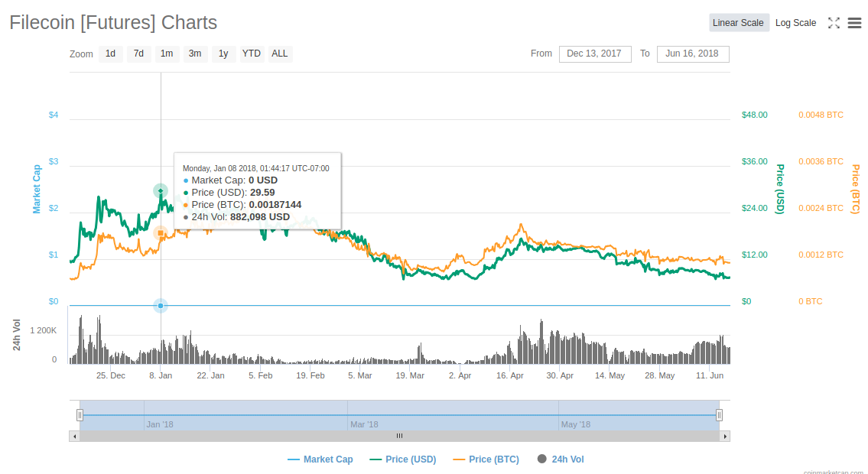Click the $36.00 price axis label
The height and width of the screenshot is (474, 868).
pos(755,161)
